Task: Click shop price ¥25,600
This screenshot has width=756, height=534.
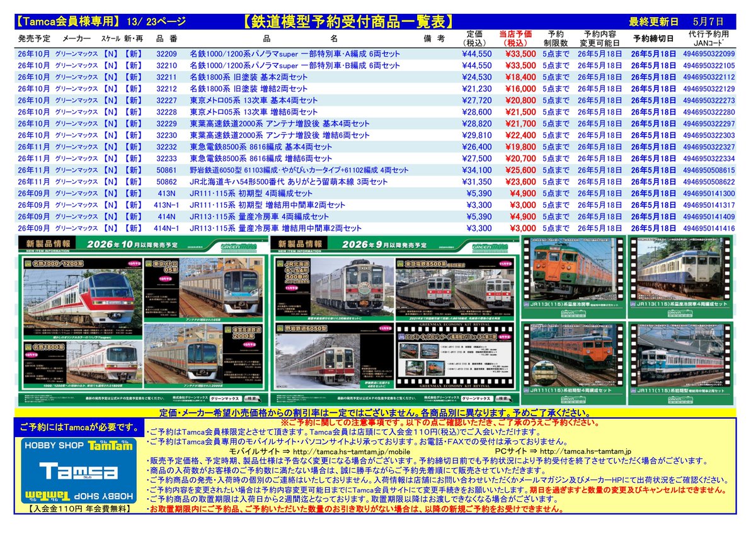Action: (520, 170)
